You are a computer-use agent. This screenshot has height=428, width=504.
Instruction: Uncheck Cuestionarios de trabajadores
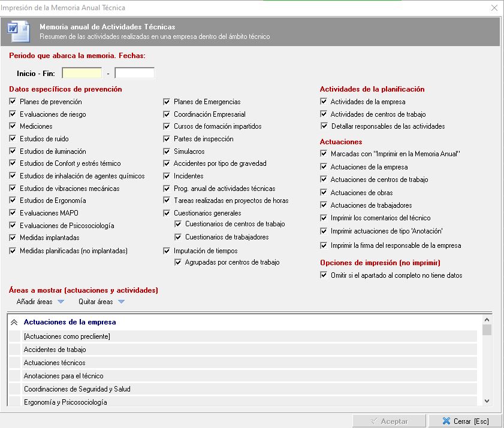(179, 237)
